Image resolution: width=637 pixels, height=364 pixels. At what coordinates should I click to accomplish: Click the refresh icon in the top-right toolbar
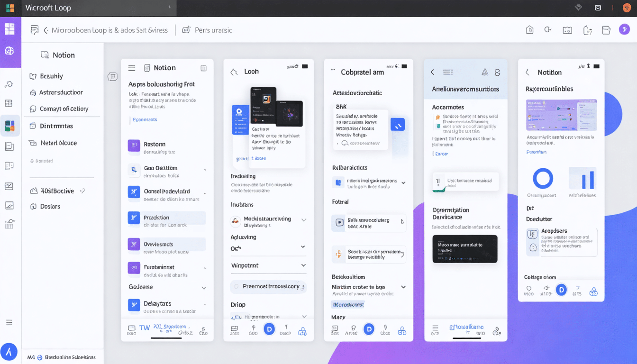point(548,30)
